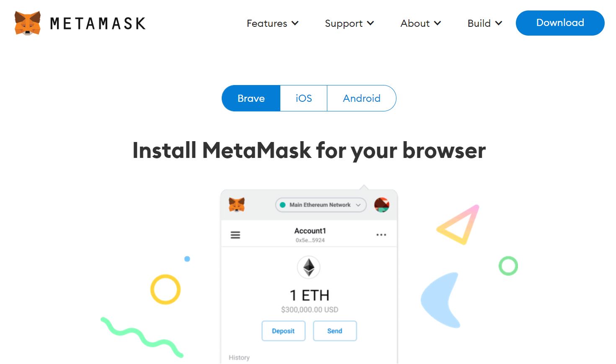Screen dimensions: 616x364
Task: Click the Send button in wallet
Action: [335, 331]
